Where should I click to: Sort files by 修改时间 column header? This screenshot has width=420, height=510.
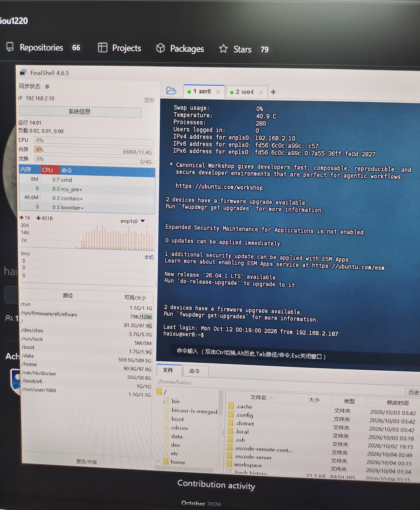[x=397, y=403]
